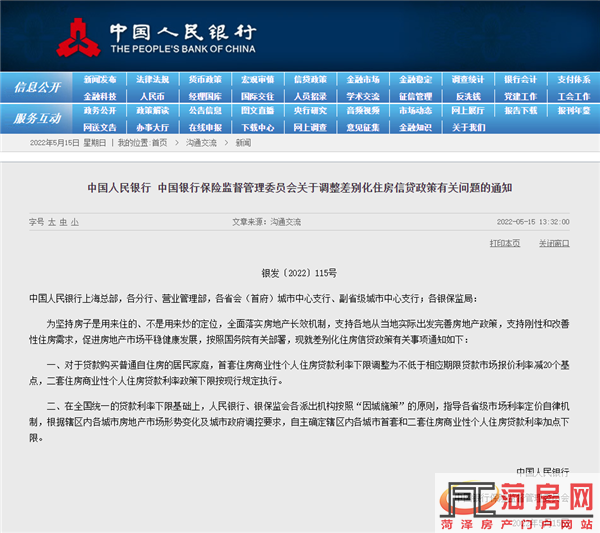Open 网上展厅 page
Screen dimensions: 600x533
(468, 111)
